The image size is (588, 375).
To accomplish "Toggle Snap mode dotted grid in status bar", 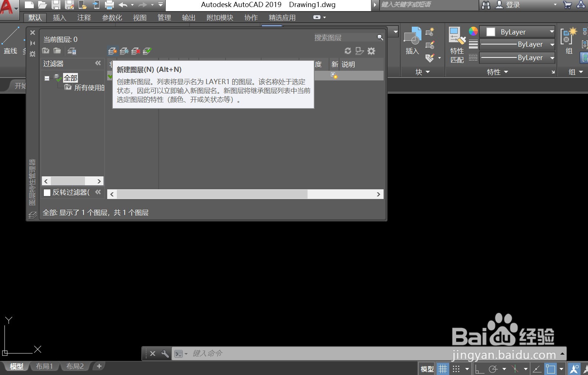I will tap(456, 369).
